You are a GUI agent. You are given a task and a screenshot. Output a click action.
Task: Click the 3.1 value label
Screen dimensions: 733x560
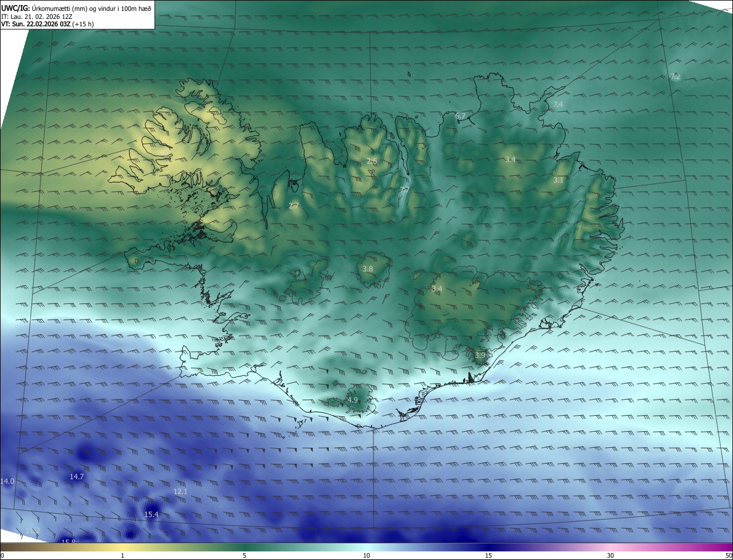(x=558, y=180)
